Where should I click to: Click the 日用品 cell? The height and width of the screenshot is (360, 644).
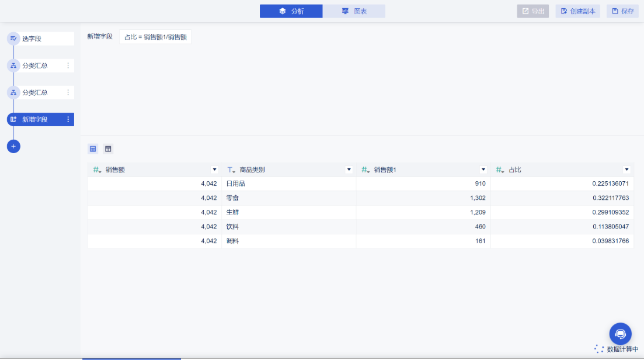289,184
